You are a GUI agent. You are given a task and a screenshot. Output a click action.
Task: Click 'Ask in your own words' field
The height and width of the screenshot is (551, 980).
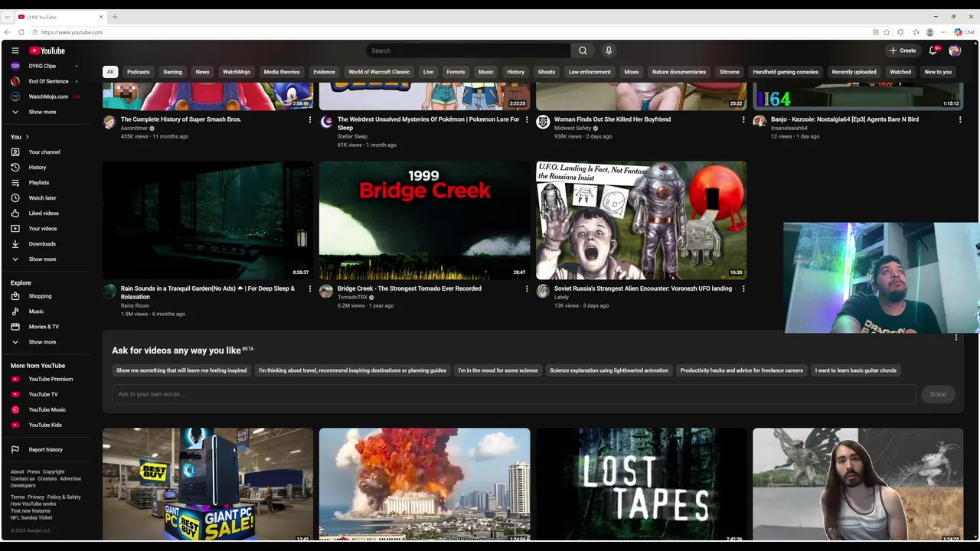[514, 394]
